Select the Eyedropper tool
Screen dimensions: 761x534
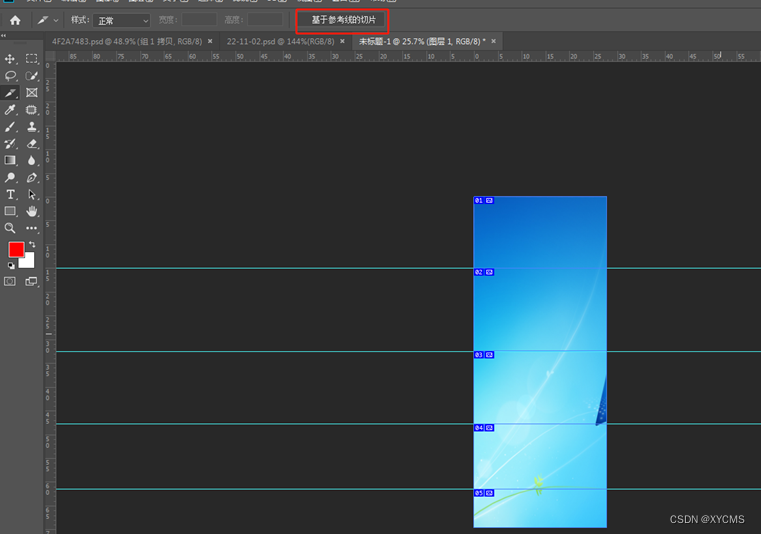[10, 110]
